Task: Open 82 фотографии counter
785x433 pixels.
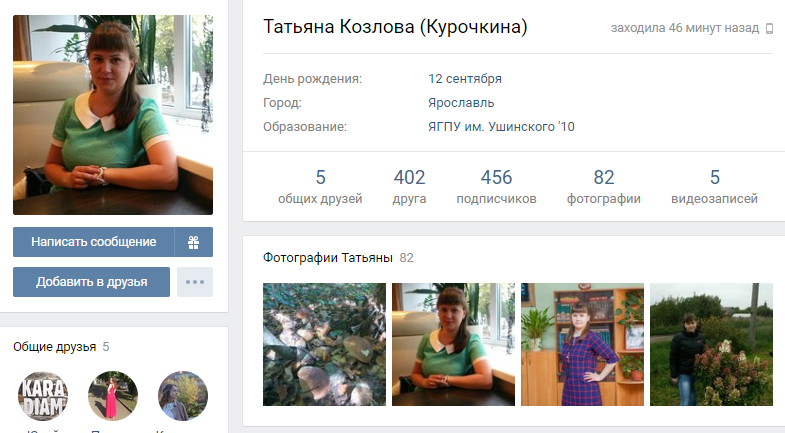Action: [603, 187]
